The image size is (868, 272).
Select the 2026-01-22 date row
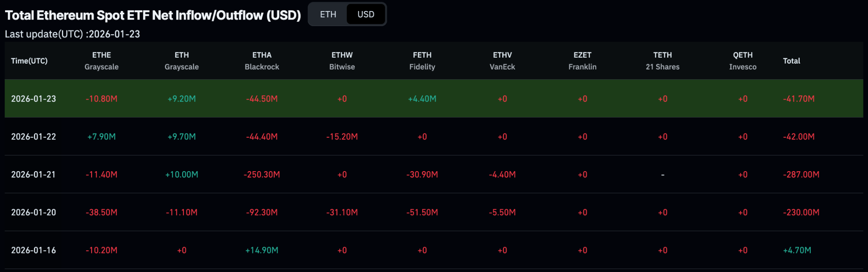click(33, 137)
